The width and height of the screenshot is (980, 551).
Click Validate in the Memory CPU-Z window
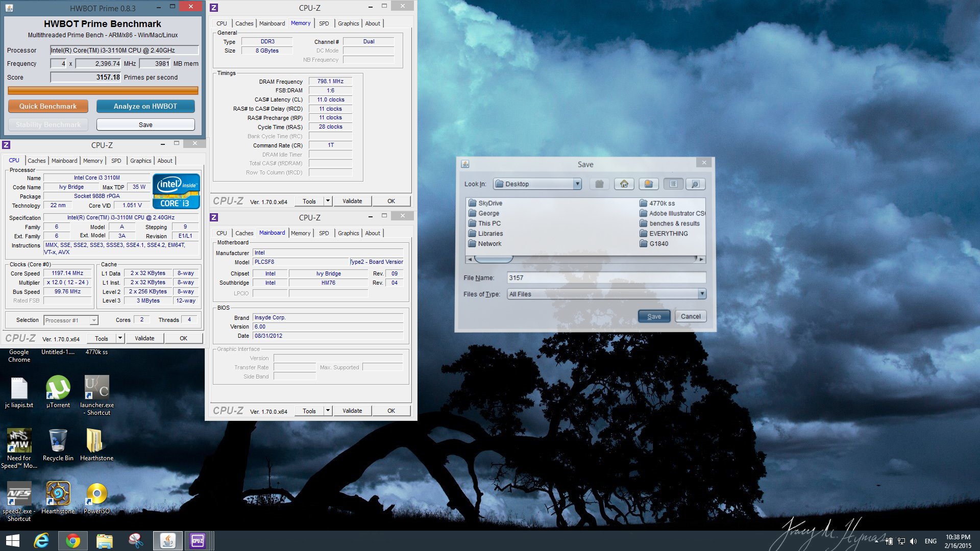[x=352, y=201]
